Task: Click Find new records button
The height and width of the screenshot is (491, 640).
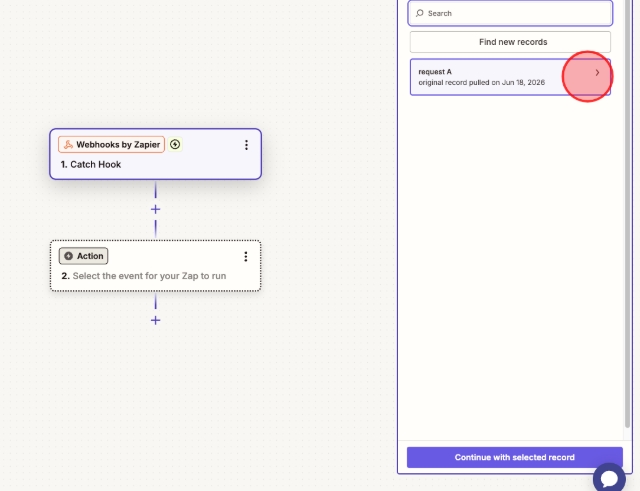Action: click(x=510, y=42)
